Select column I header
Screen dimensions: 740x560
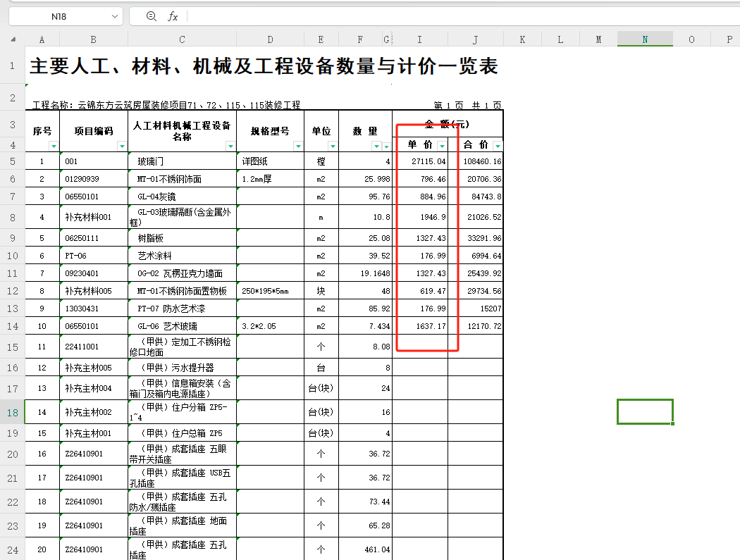point(419,39)
